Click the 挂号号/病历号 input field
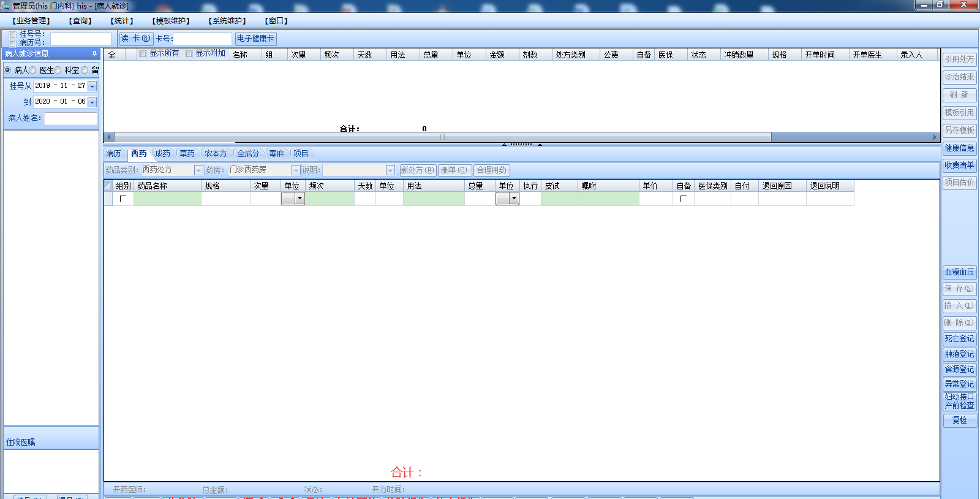The width and height of the screenshot is (980, 499). [x=81, y=39]
